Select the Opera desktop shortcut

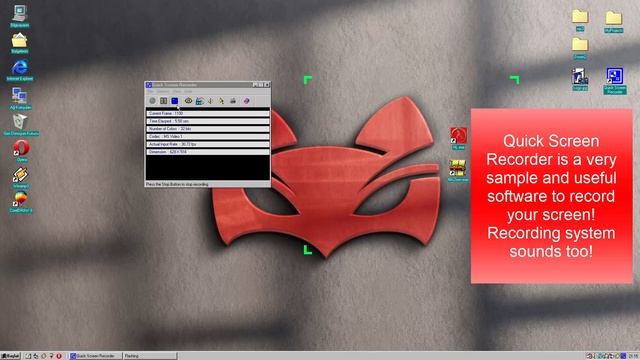pos(21,151)
